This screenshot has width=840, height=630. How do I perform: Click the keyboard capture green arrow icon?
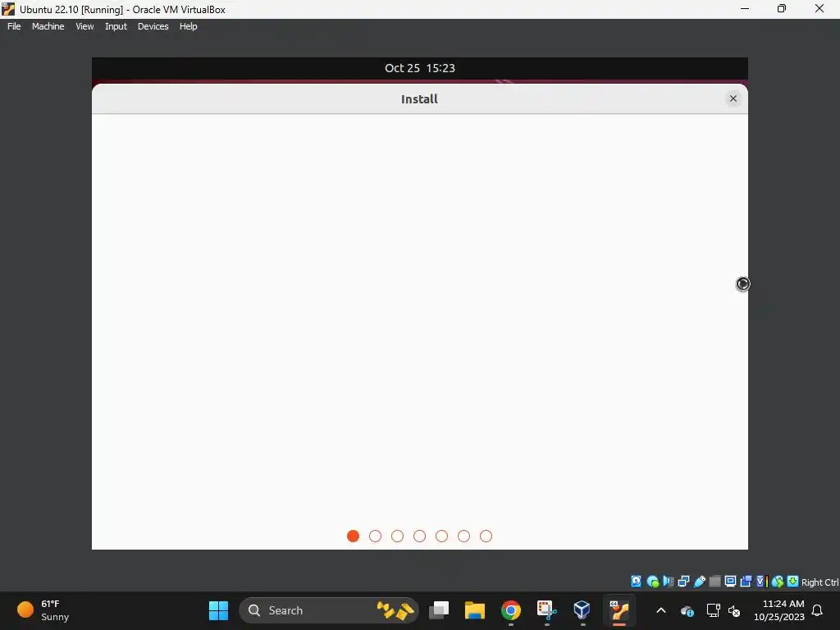pyautogui.click(x=793, y=582)
